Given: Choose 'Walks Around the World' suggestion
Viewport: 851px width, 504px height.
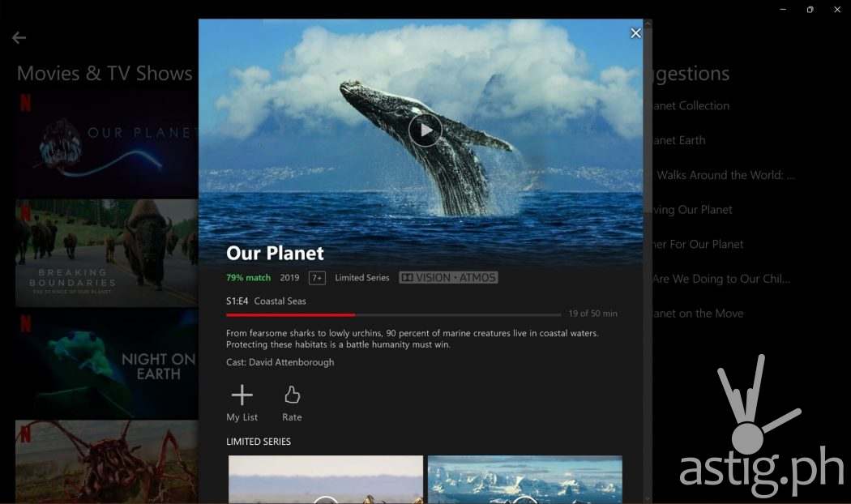Looking at the screenshot, I should (725, 175).
